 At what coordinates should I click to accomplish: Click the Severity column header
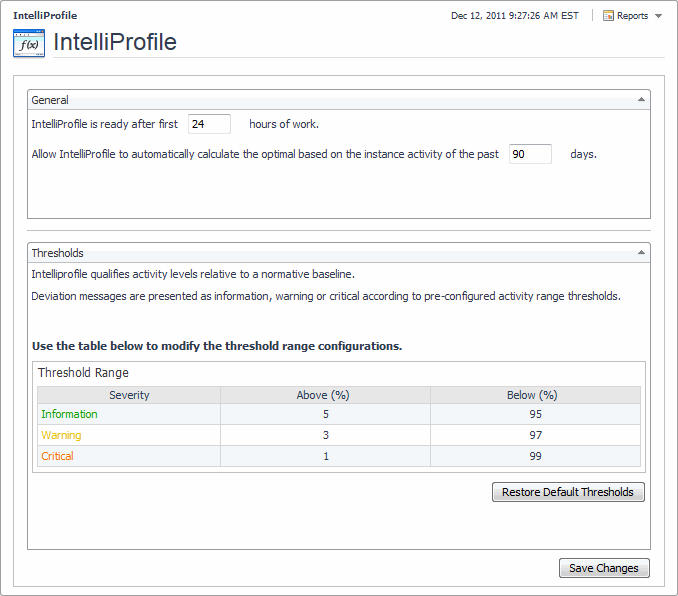(x=129, y=395)
